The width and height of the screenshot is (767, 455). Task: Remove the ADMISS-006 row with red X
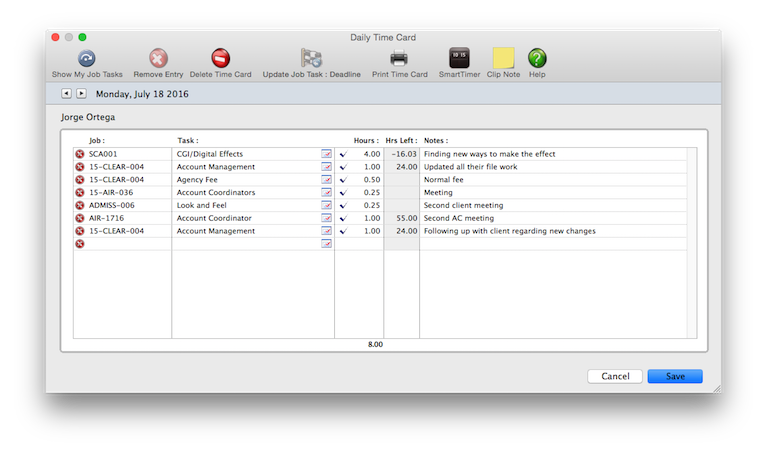80,205
